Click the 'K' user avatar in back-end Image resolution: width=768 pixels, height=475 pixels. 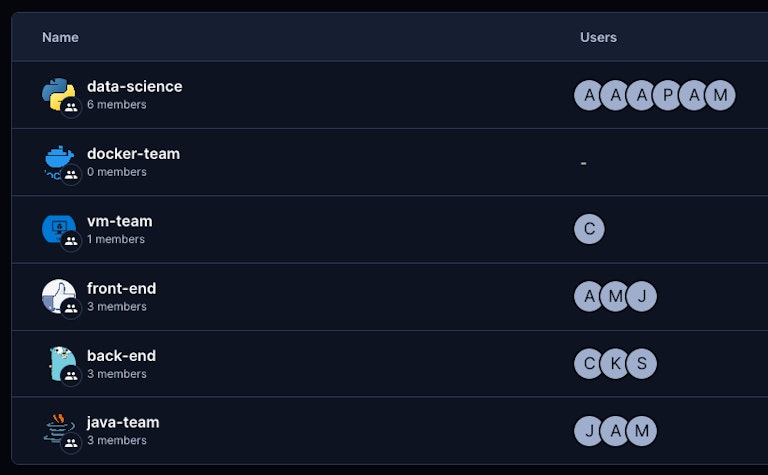tap(615, 363)
